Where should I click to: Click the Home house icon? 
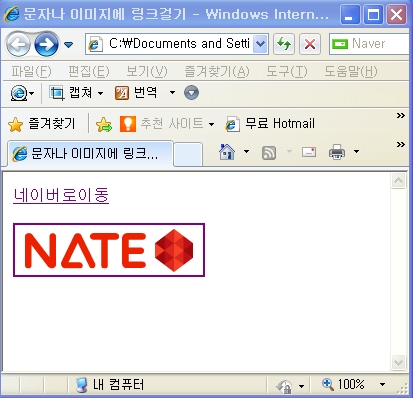(227, 152)
